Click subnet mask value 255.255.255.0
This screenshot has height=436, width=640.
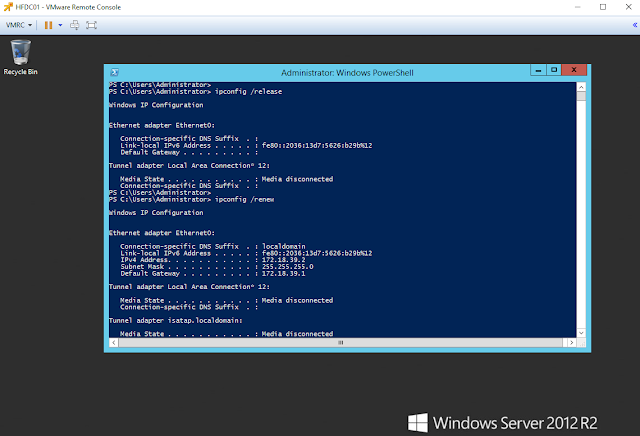click(x=287, y=267)
